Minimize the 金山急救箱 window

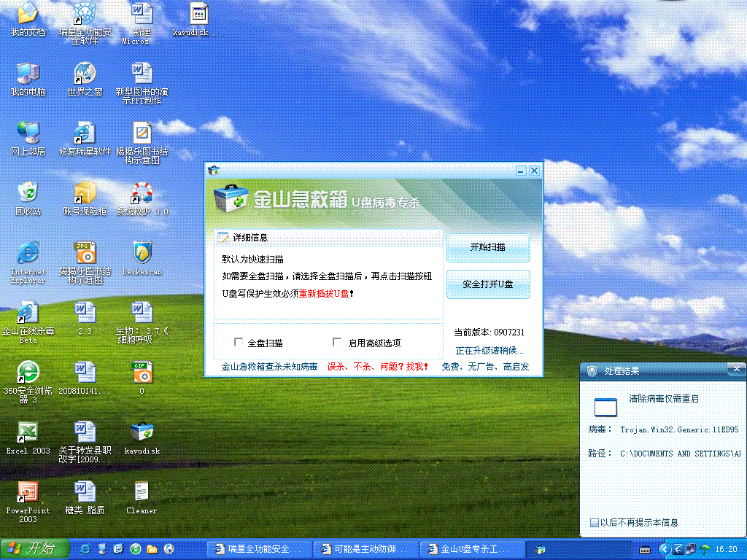pyautogui.click(x=521, y=171)
